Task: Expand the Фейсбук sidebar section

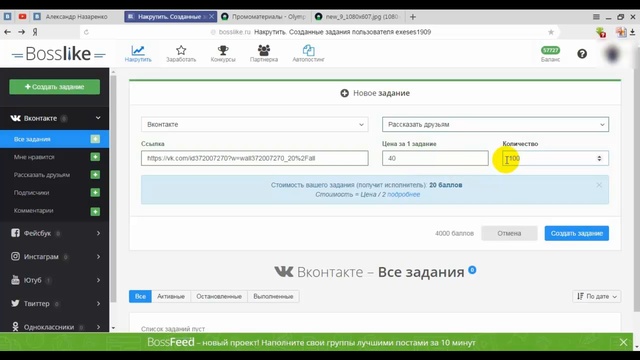Action: (98, 233)
